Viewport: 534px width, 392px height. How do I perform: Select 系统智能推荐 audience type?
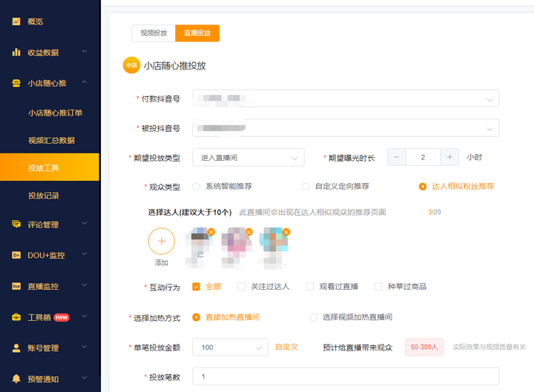[196, 187]
